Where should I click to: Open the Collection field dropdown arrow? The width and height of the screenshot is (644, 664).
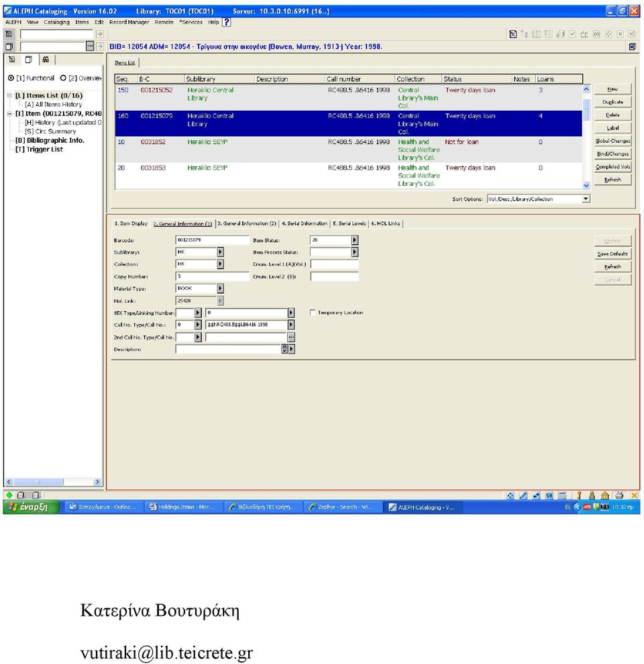(x=220, y=264)
